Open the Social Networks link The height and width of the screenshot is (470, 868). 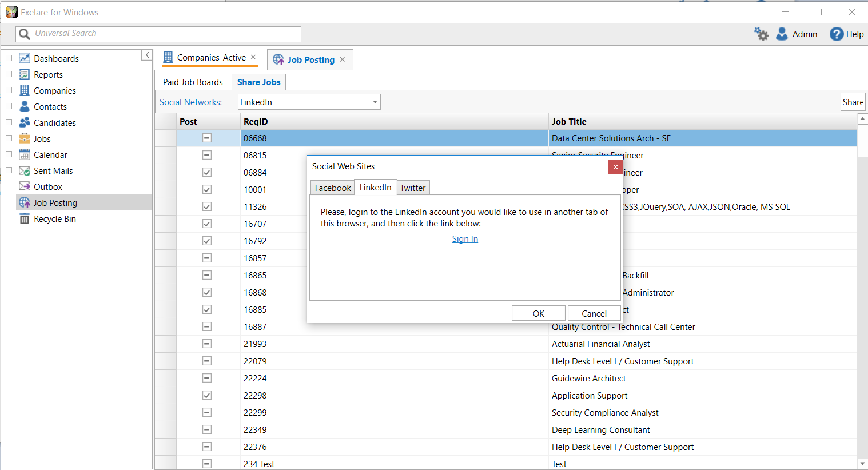point(190,102)
